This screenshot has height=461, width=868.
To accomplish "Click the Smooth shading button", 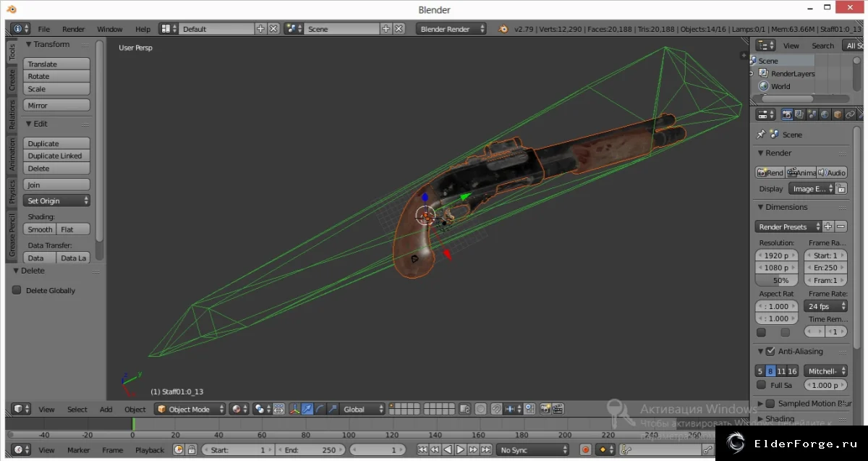I will click(41, 229).
